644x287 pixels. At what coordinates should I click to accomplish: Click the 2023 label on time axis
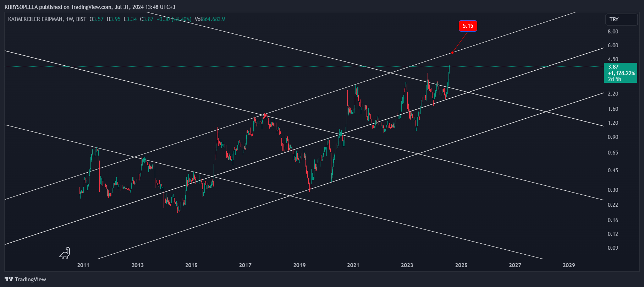[407, 265]
